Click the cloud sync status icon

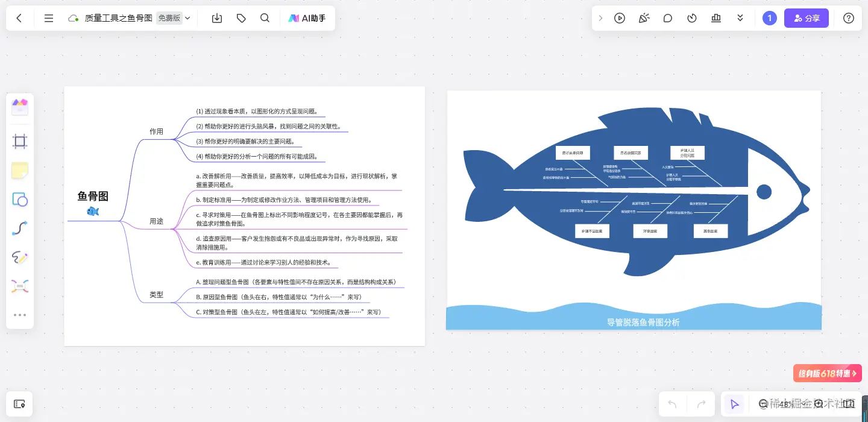[x=74, y=18]
